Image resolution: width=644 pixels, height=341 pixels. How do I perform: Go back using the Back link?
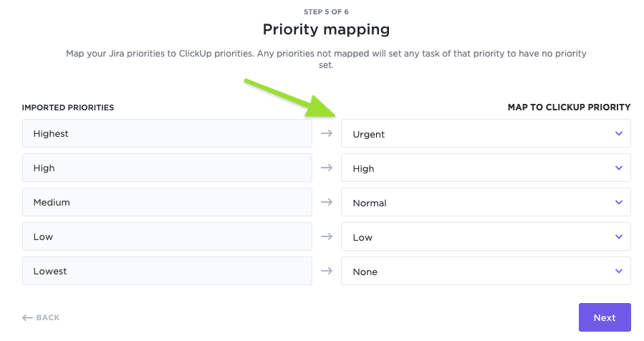click(x=41, y=317)
